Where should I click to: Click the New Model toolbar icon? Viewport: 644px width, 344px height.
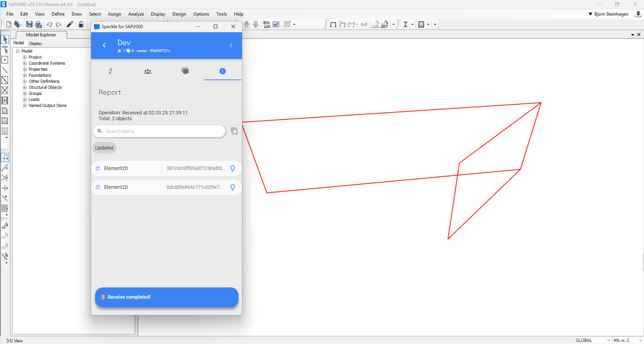click(x=9, y=24)
